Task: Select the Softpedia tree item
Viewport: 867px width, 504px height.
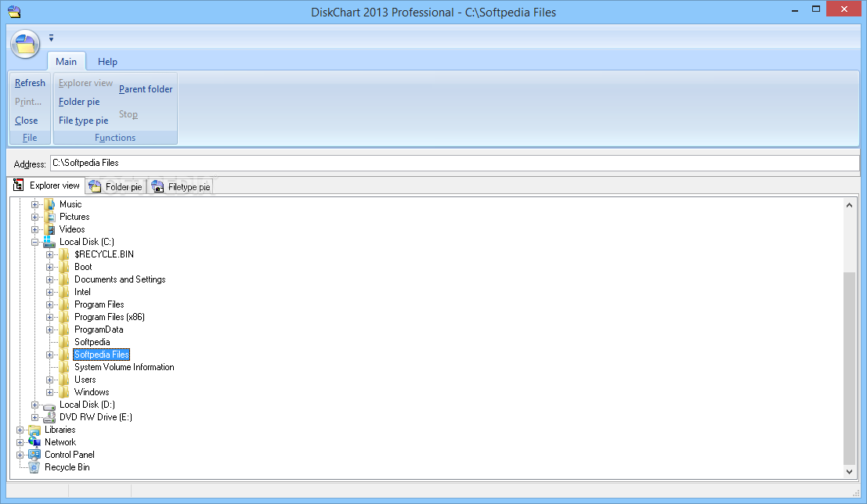Action: [x=92, y=342]
